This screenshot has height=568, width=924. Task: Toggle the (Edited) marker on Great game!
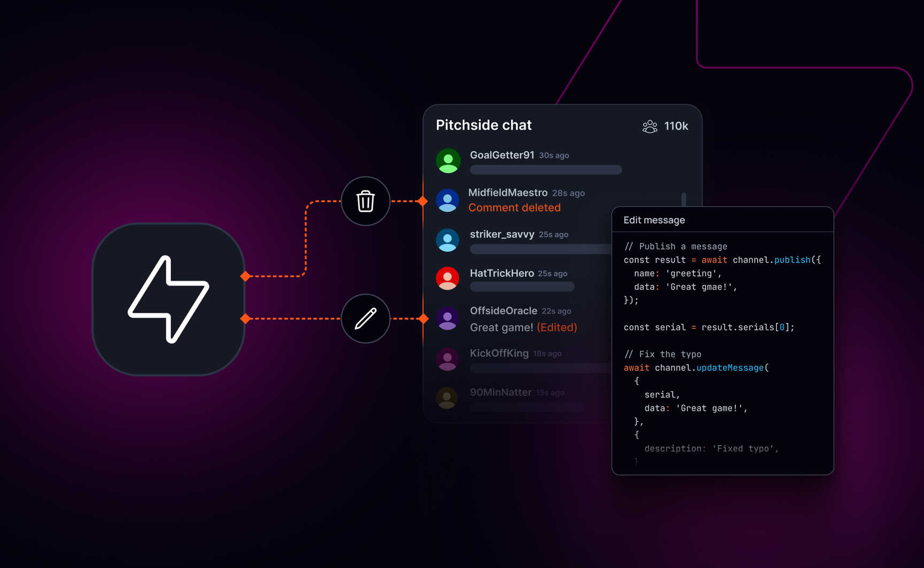[x=556, y=327]
